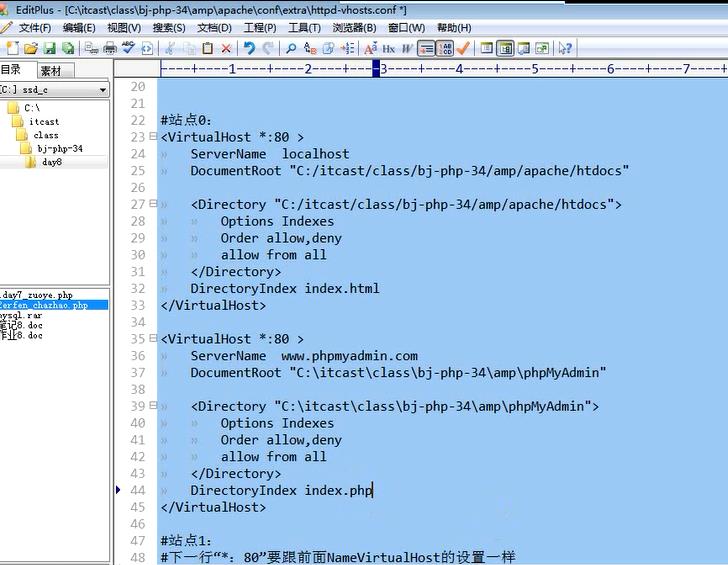Mark changes with the orange checkmark icon
The image size is (728, 565).
click(463, 48)
